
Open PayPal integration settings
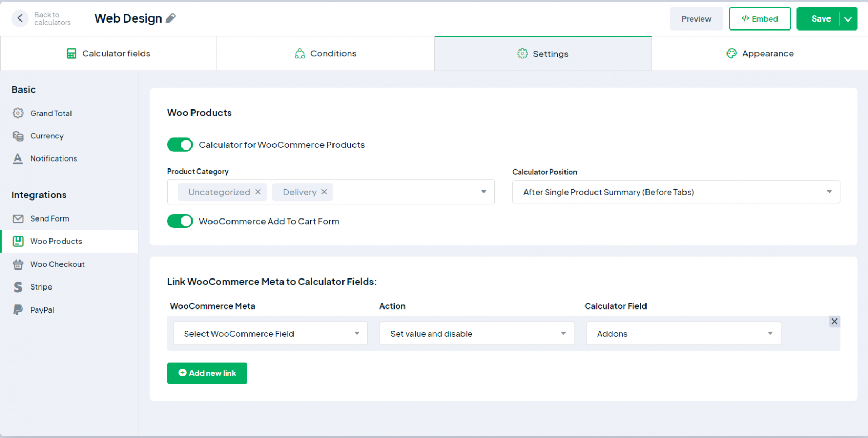coord(42,310)
